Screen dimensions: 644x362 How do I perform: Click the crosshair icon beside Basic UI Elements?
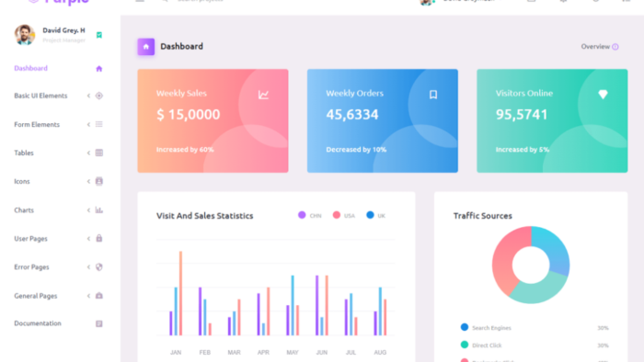point(99,96)
